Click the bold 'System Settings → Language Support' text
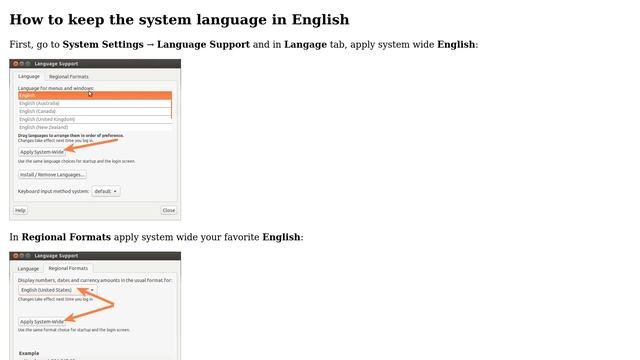 pos(156,44)
